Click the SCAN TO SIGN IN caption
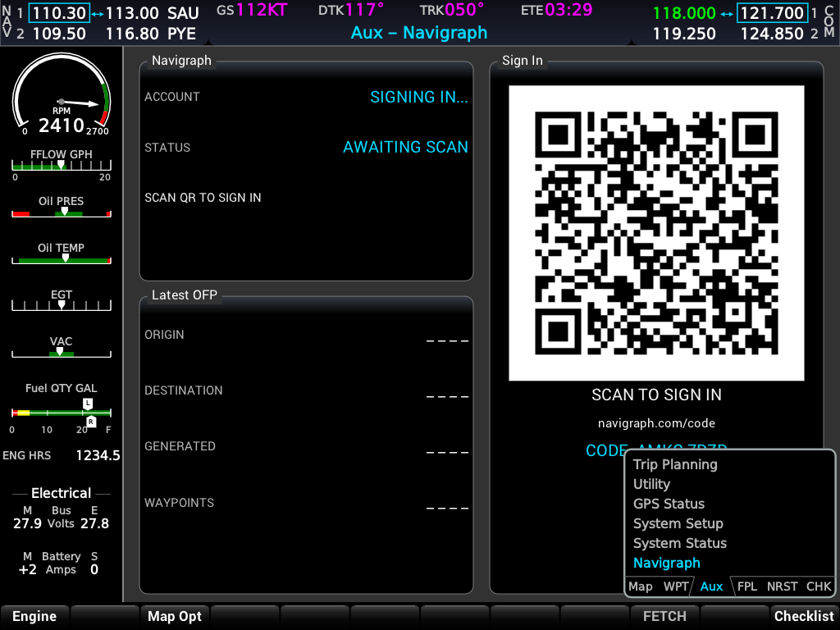The width and height of the screenshot is (840, 630). [656, 395]
